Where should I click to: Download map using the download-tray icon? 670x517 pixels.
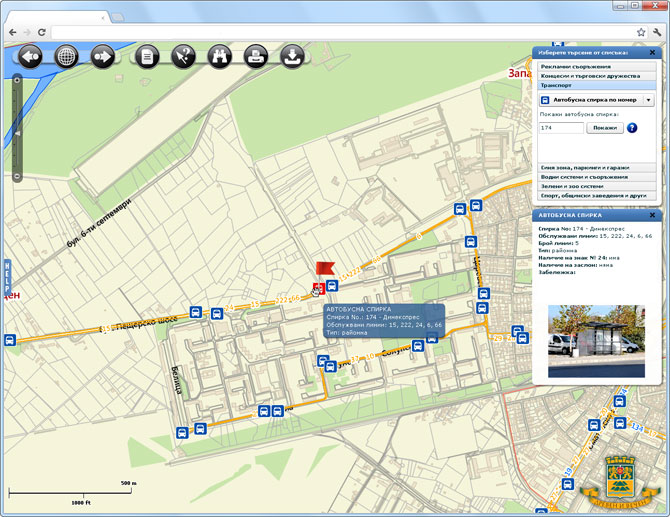(x=292, y=56)
